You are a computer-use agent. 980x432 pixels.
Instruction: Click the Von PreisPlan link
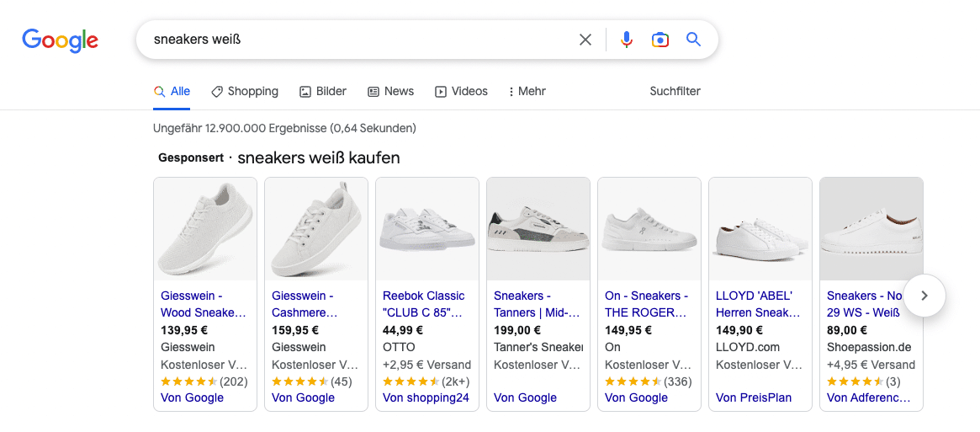[754, 397]
